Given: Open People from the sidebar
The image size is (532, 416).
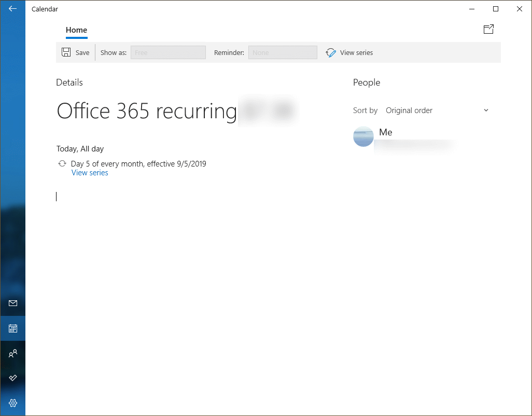Looking at the screenshot, I should [13, 353].
